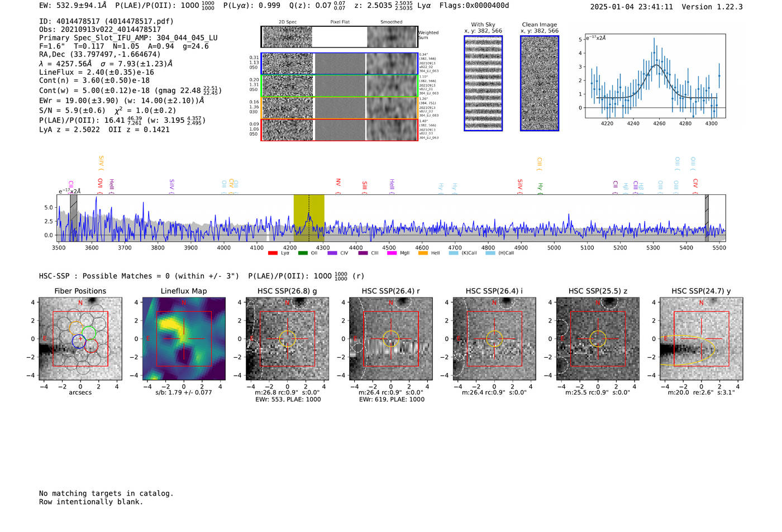The height and width of the screenshot is (532, 782).
Task: Click the yellow aperture circle in HSC g image
Action: [287, 338]
